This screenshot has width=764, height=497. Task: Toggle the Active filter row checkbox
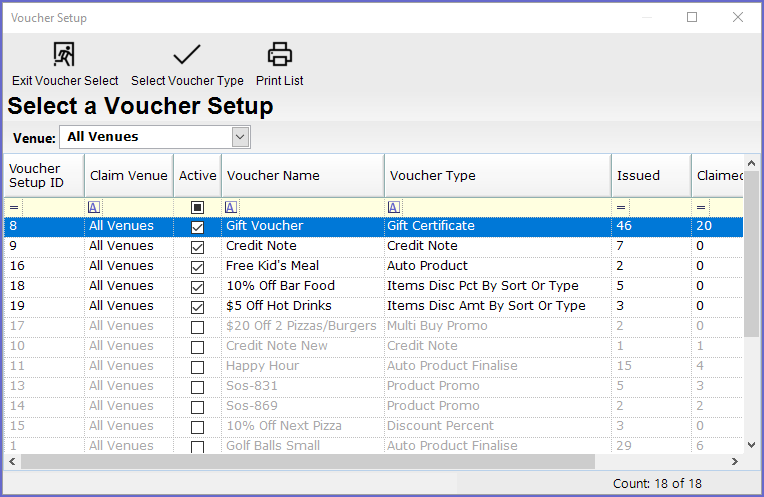pyautogui.click(x=197, y=207)
